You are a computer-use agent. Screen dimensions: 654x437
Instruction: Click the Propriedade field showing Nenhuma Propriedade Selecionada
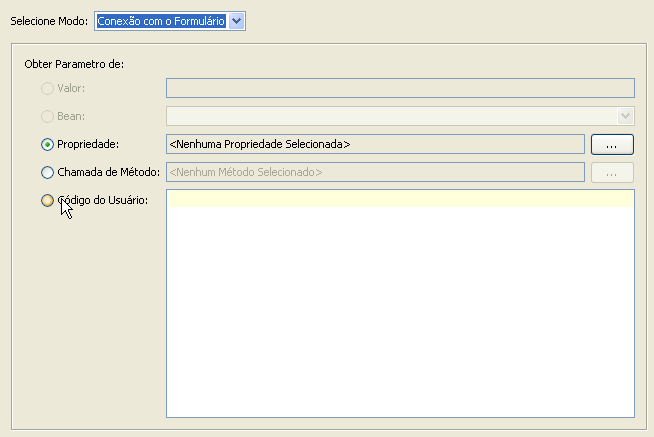[x=375, y=144]
